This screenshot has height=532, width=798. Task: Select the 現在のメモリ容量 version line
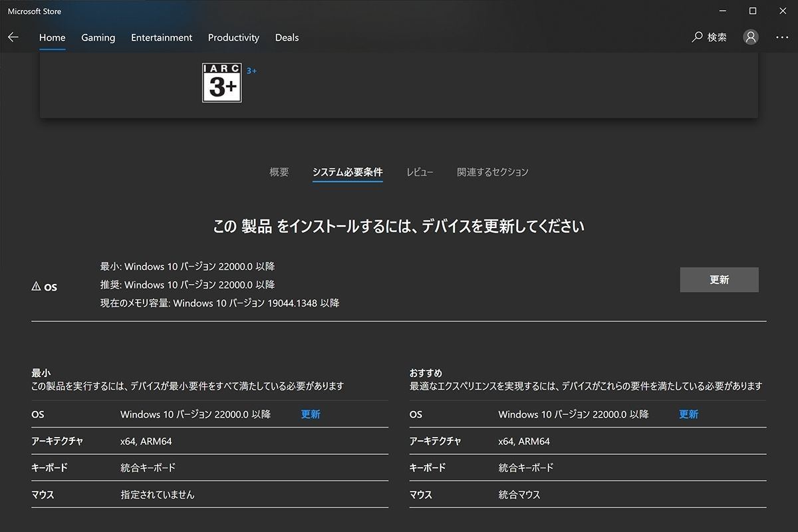[219, 303]
